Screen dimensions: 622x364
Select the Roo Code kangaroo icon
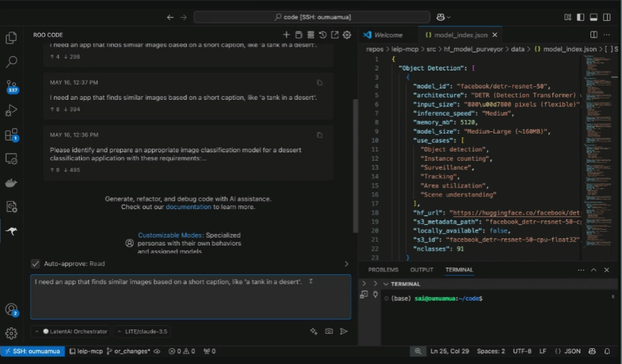(11, 231)
